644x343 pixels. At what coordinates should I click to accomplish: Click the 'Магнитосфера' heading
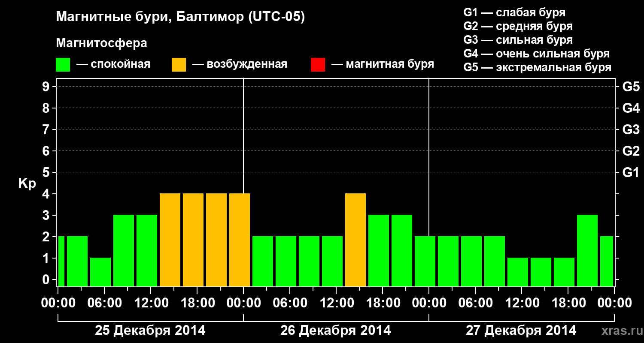pos(101,43)
